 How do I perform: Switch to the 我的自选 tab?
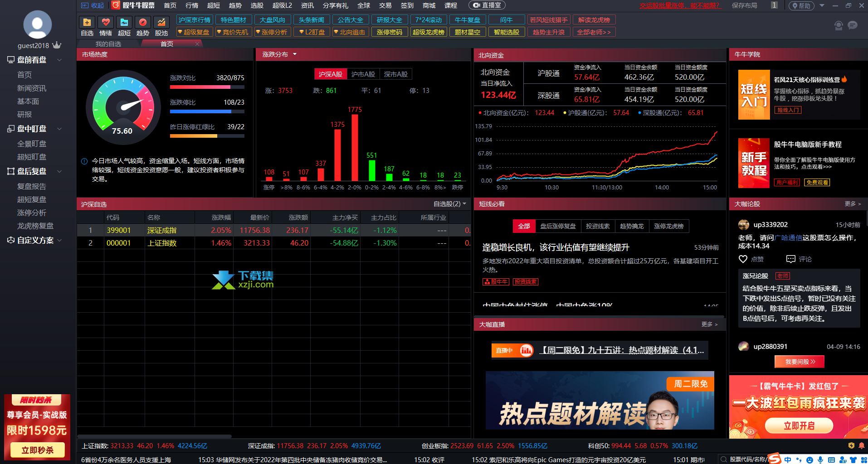[x=108, y=44]
